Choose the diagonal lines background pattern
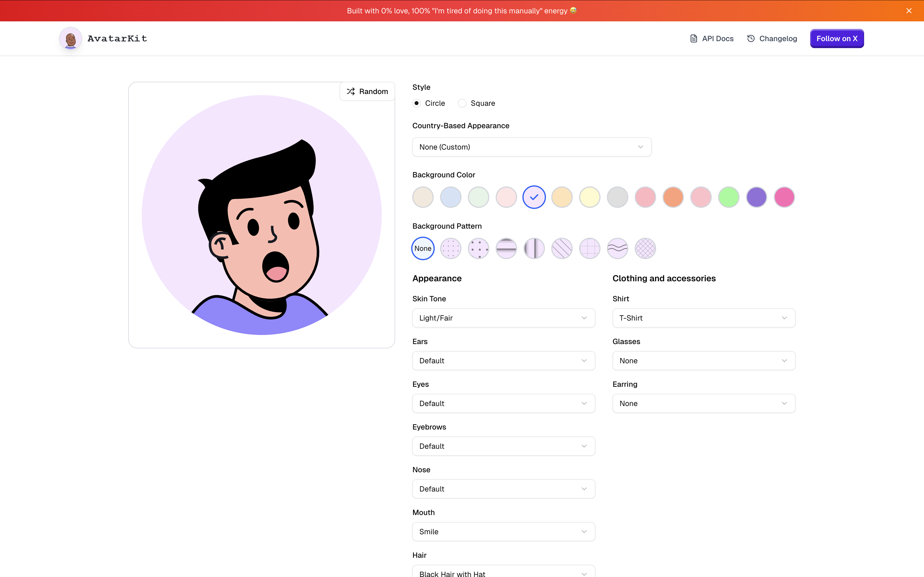924x577 pixels. (x=562, y=248)
